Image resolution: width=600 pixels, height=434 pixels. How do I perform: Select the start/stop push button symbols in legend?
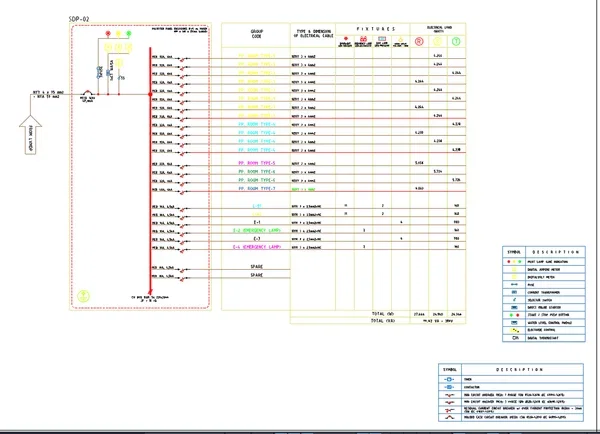(x=514, y=315)
